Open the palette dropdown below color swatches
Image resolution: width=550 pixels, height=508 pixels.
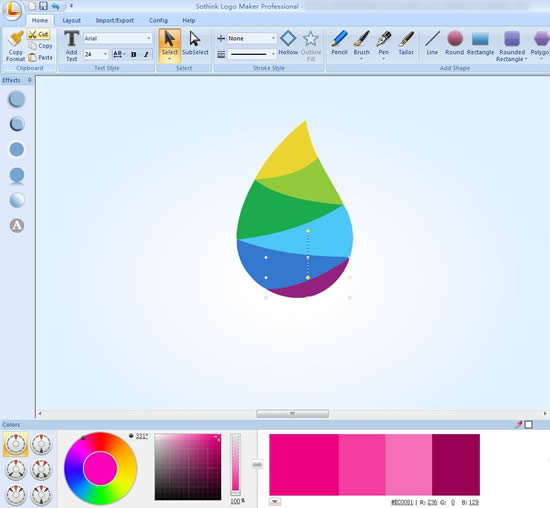(275, 502)
